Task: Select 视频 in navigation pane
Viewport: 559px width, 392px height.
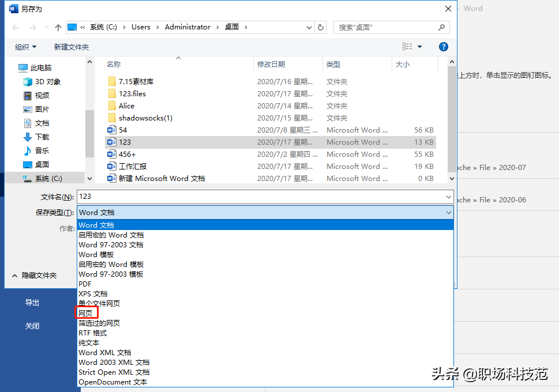Action: point(36,96)
